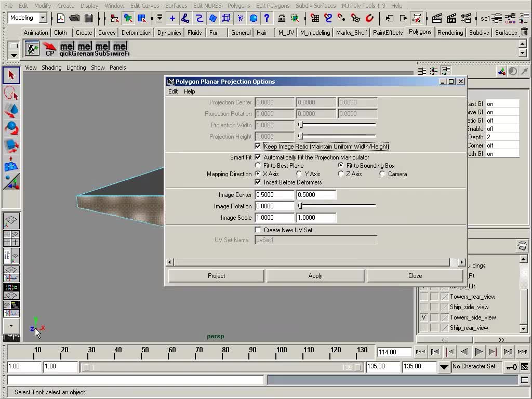
Task: Click the first Image Center value field
Action: click(x=274, y=195)
